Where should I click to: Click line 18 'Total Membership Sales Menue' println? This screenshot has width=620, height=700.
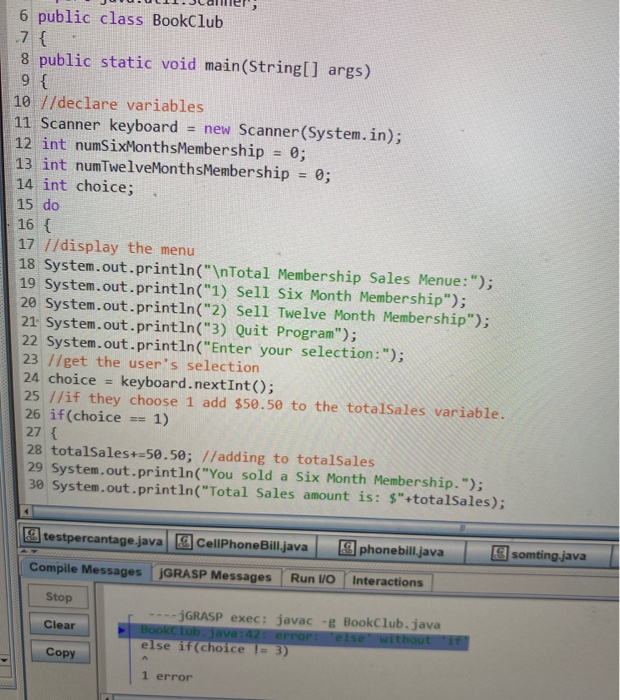(269, 274)
